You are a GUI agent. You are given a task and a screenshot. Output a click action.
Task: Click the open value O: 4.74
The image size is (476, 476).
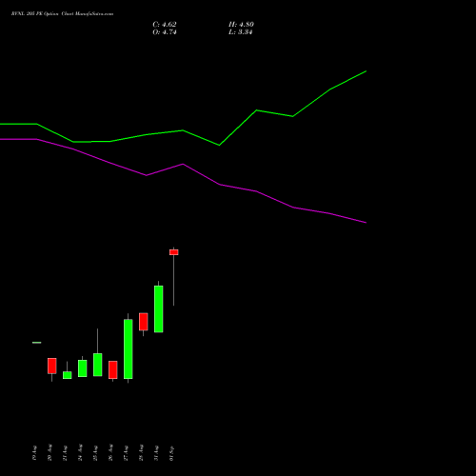[165, 32]
